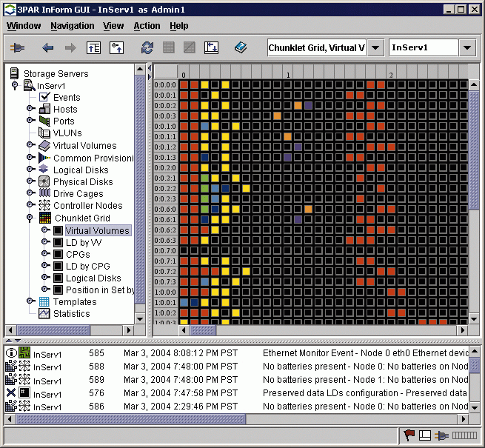Click the Storage Servers icon
Image resolution: width=485 pixels, height=448 pixels.
click(14, 73)
